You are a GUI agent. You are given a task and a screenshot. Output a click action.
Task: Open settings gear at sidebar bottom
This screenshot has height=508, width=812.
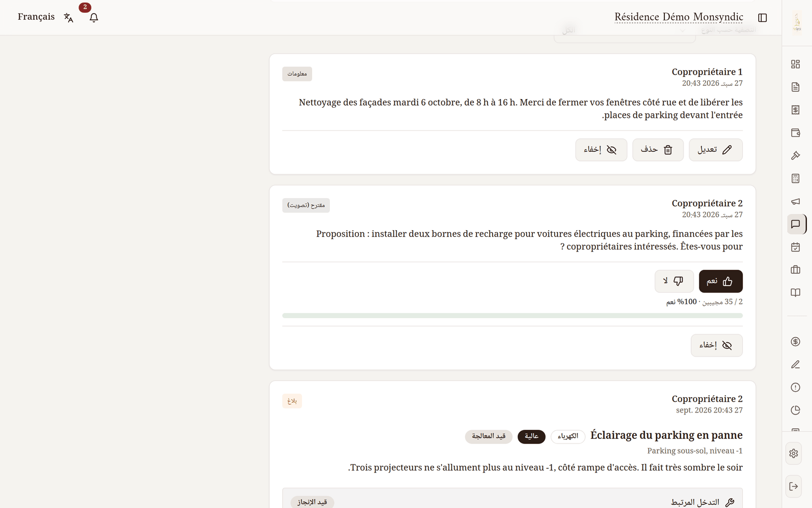(x=794, y=453)
